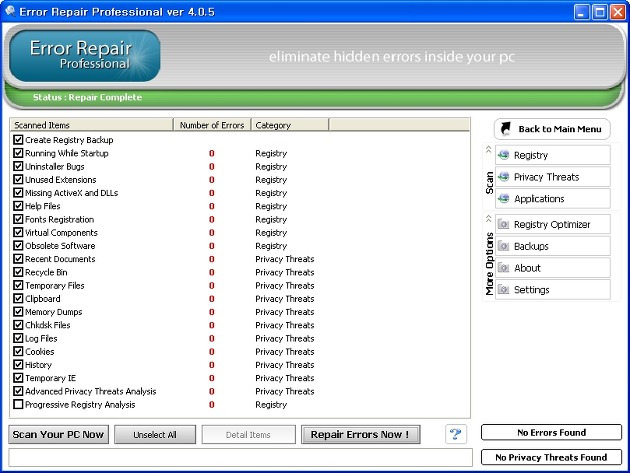Collapse the Scan section chevron
Viewport: 630px width, 473px height.
pos(489,149)
